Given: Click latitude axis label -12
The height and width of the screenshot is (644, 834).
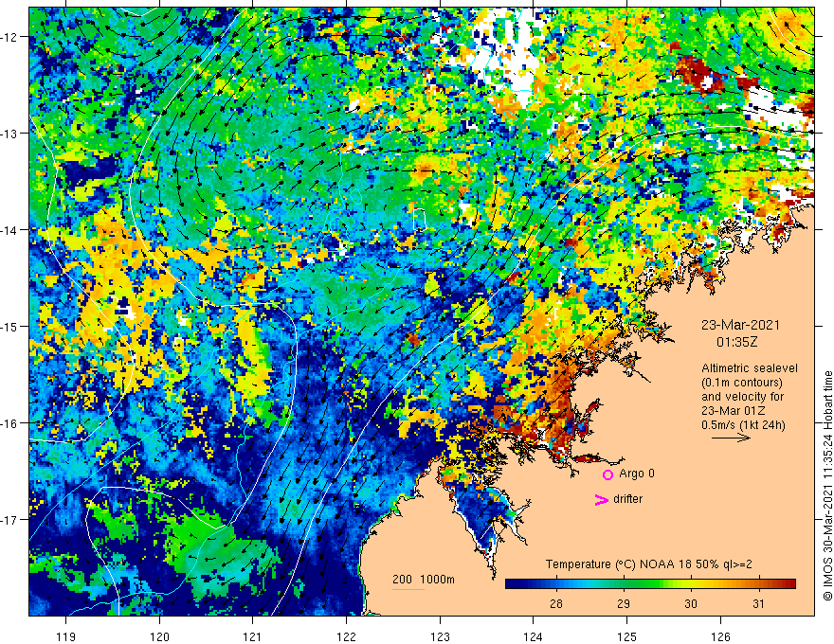Looking at the screenshot, I should click(x=10, y=37).
